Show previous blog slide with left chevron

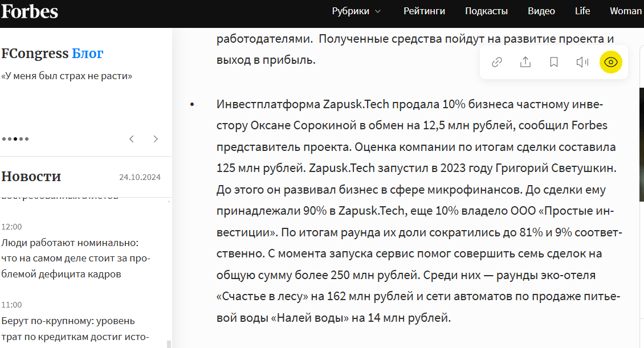tap(132, 139)
